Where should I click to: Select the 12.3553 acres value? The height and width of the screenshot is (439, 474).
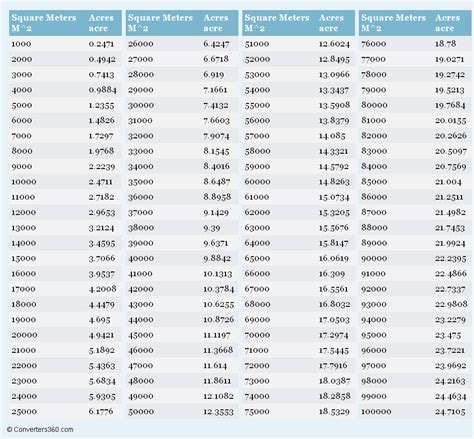(218, 412)
